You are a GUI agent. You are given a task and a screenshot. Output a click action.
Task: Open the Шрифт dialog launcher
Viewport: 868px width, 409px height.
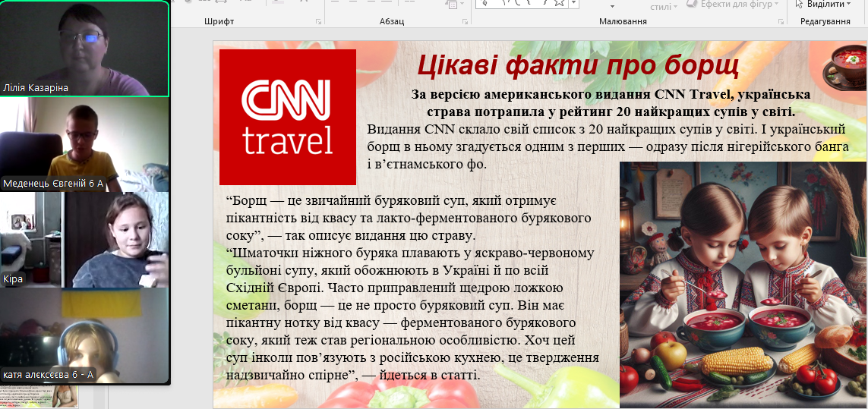click(318, 21)
